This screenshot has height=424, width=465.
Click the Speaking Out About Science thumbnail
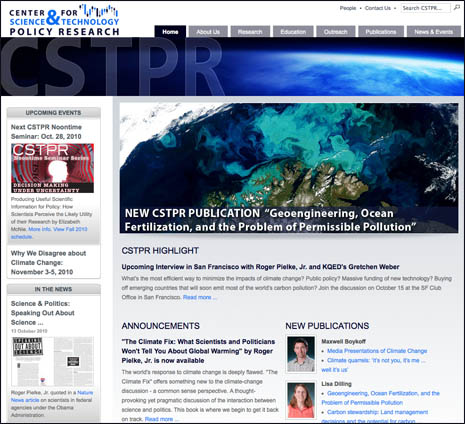coord(52,362)
